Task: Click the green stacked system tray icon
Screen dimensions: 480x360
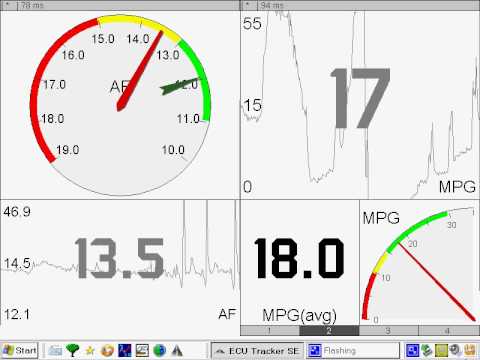Action: click(x=427, y=350)
